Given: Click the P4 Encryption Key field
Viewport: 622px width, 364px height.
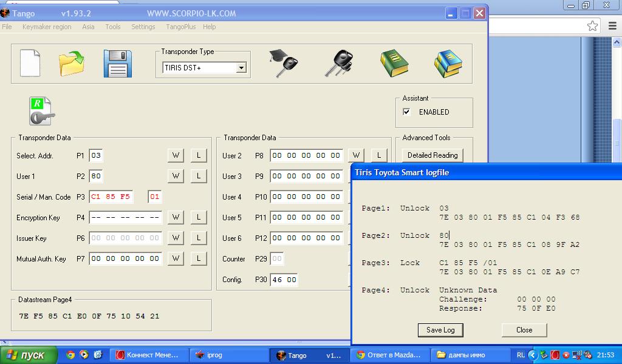Looking at the screenshot, I should pyautogui.click(x=125, y=217).
